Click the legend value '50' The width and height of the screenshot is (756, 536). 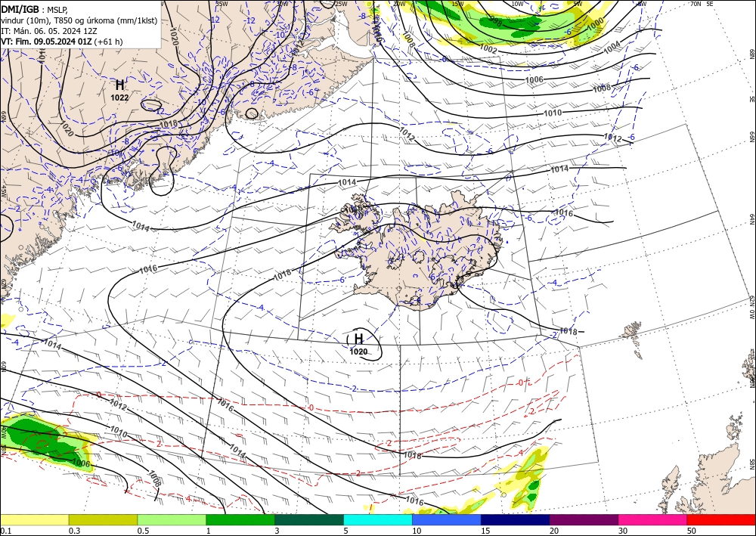[x=692, y=531]
